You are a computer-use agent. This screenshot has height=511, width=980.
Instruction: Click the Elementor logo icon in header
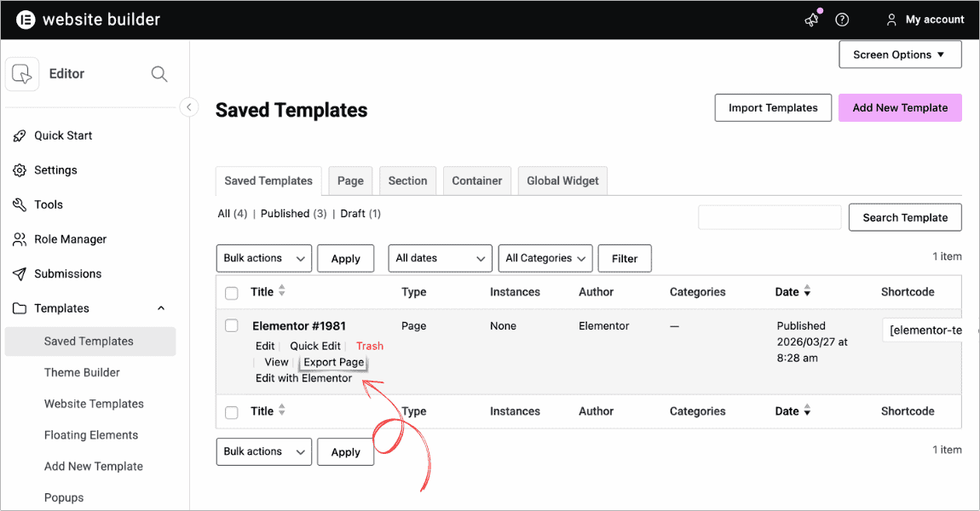tap(26, 20)
